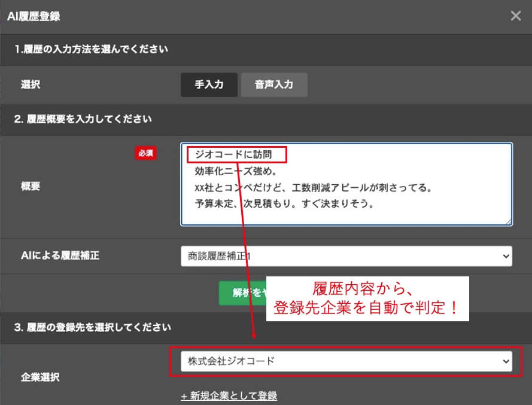Switch to 音声入力 input method
Screen dimensions: 532x405
[274, 85]
